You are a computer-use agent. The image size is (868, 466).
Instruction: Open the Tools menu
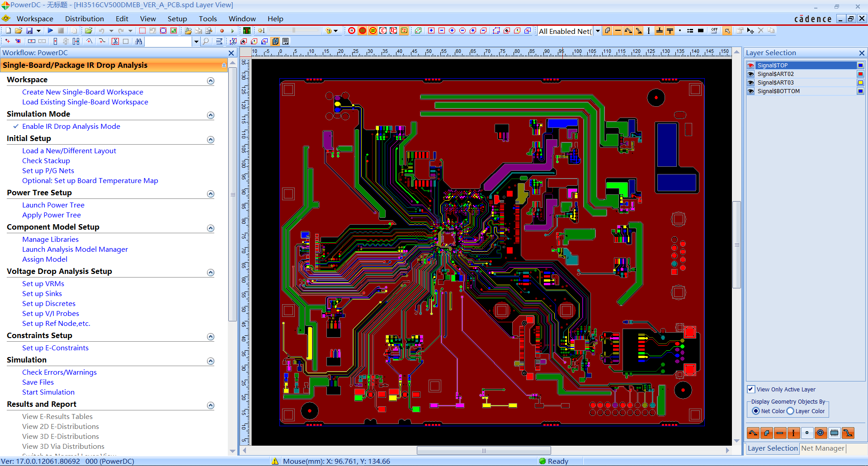(x=208, y=19)
